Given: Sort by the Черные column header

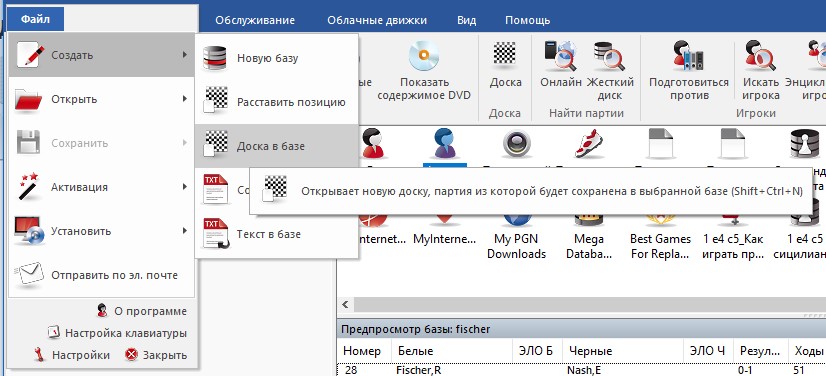Looking at the screenshot, I should point(622,351).
